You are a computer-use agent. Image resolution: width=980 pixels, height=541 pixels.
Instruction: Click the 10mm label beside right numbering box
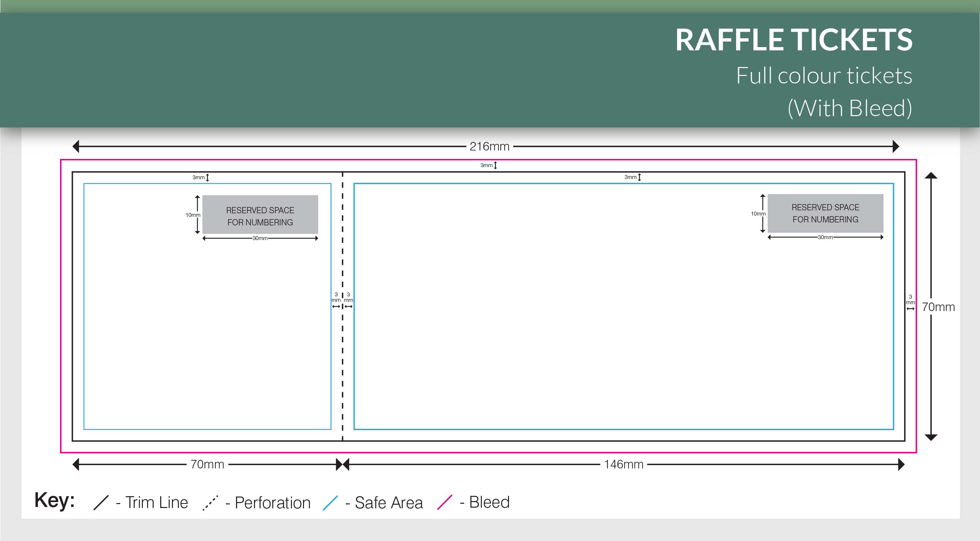758,214
